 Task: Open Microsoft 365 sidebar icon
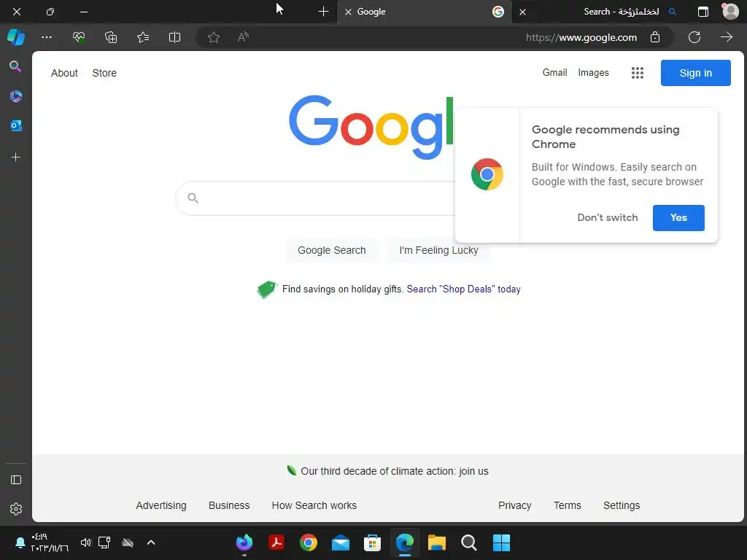click(16, 97)
